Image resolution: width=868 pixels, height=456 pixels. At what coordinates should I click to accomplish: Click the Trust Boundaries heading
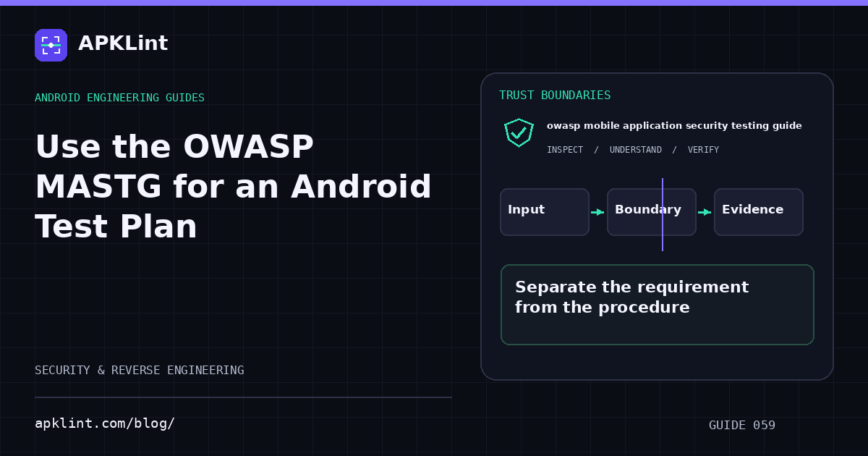[x=555, y=96]
